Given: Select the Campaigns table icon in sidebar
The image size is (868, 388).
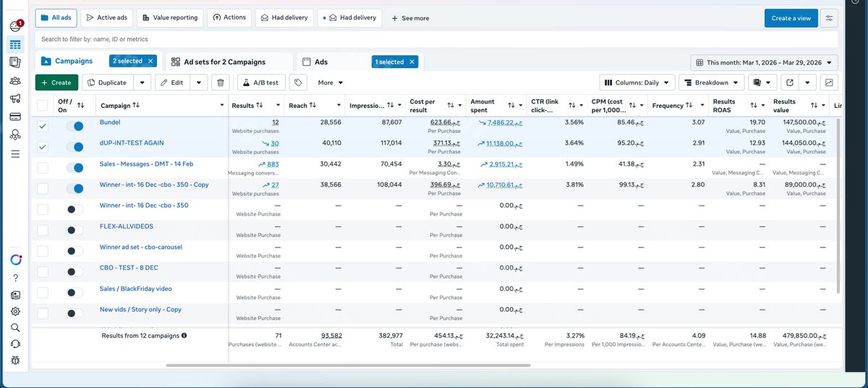Looking at the screenshot, I should 15,45.
